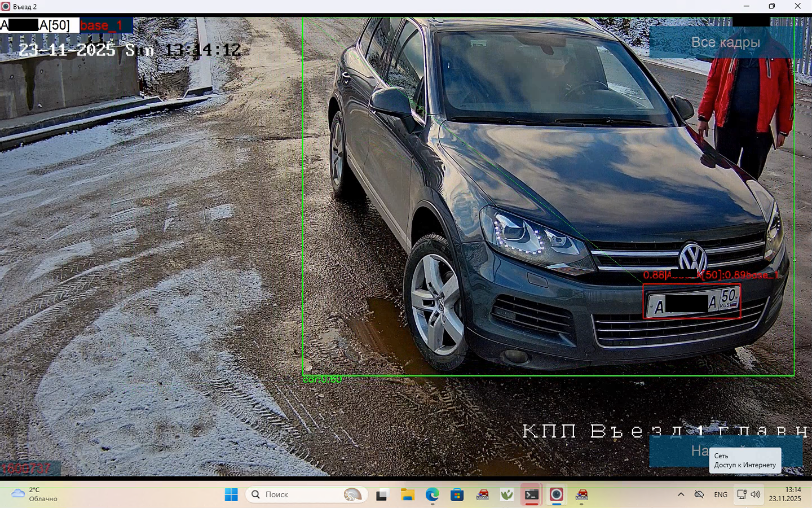Screen dimensions: 812x508
Task: Open Task View from the taskbar
Action: point(382,495)
